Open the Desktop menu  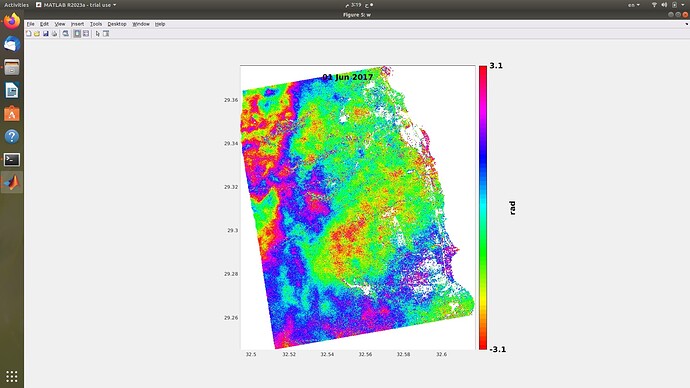117,24
